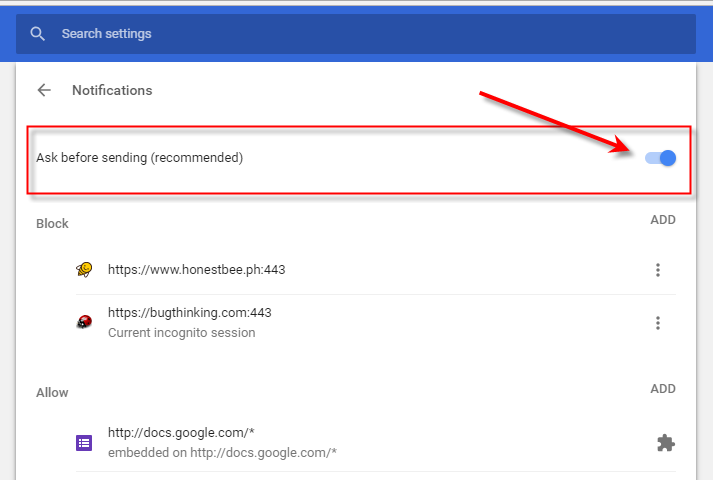Screen dimensions: 713x480
Task: Click the honestbee bee favicon
Action: 84,270
